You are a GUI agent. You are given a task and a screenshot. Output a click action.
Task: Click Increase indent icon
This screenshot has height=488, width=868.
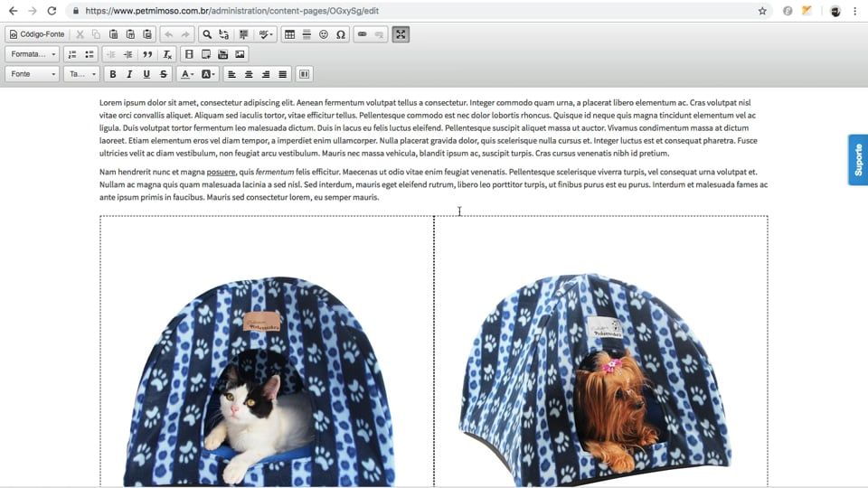(127, 54)
